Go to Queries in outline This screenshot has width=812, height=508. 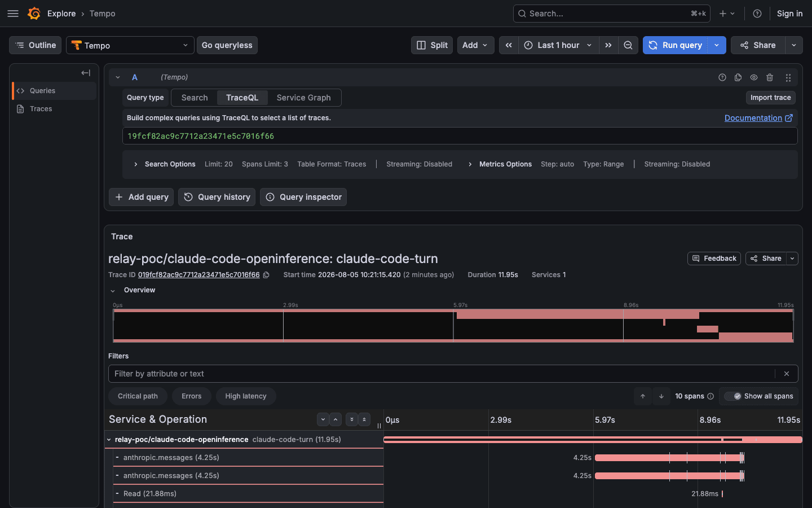(54, 91)
